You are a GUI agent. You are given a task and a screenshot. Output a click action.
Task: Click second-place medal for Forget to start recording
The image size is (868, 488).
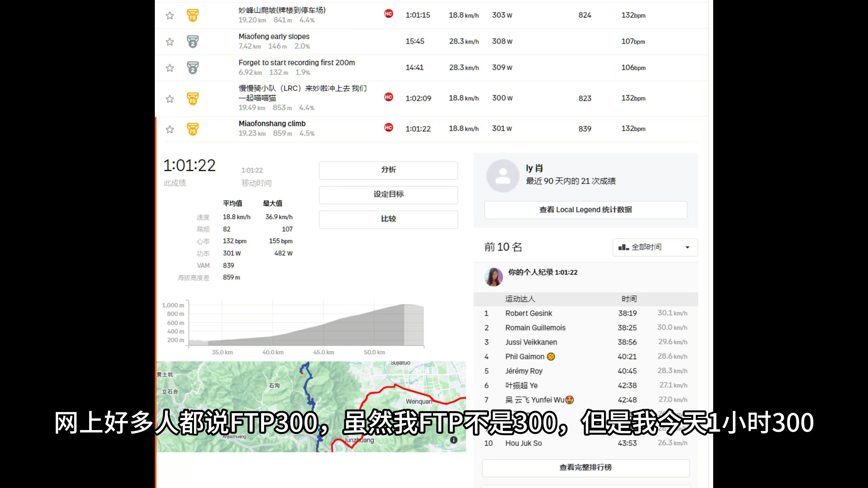pos(193,68)
